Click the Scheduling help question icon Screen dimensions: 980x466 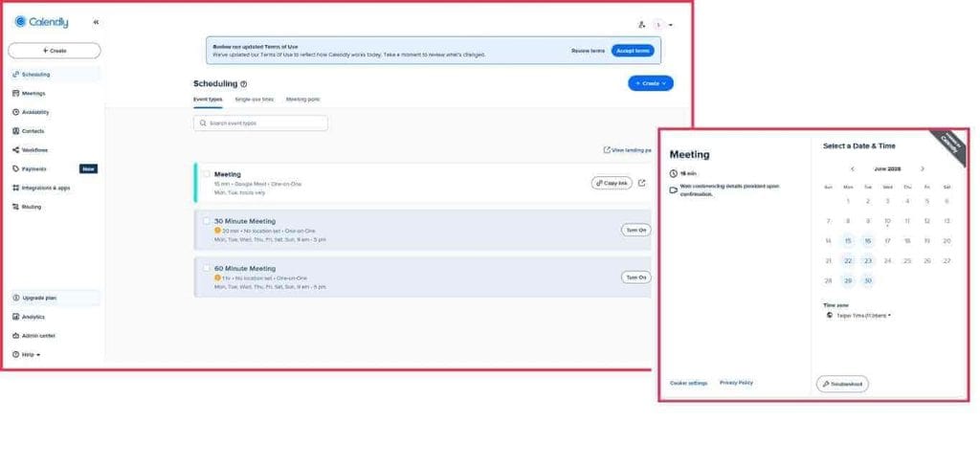tap(244, 83)
